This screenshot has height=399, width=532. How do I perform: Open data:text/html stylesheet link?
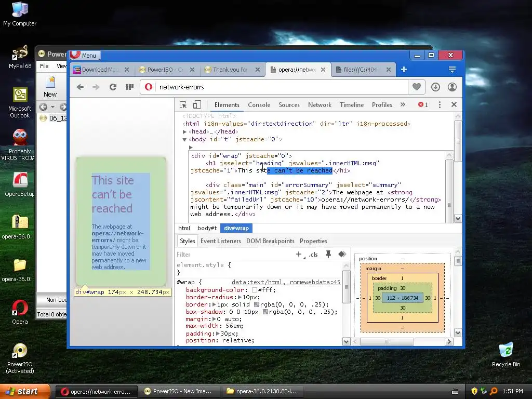click(x=286, y=282)
